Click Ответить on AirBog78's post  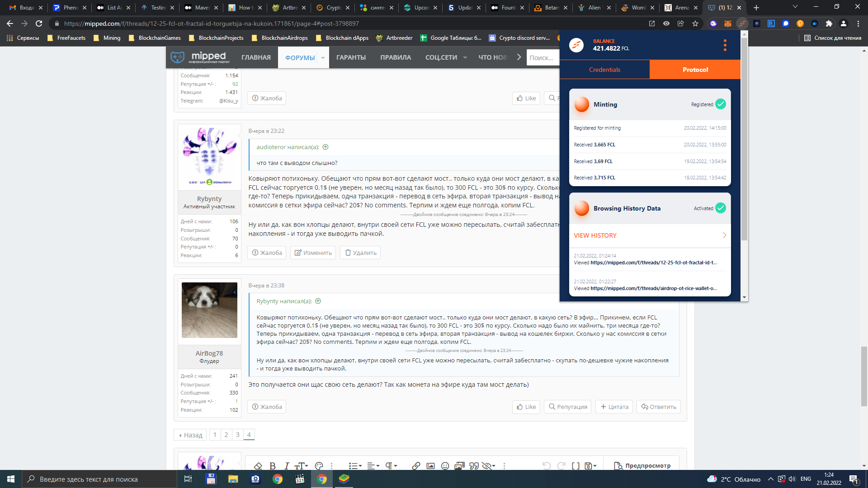point(659,407)
